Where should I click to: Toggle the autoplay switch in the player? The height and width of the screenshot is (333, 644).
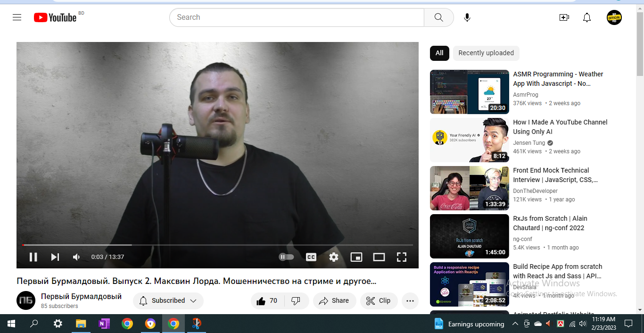tap(286, 257)
